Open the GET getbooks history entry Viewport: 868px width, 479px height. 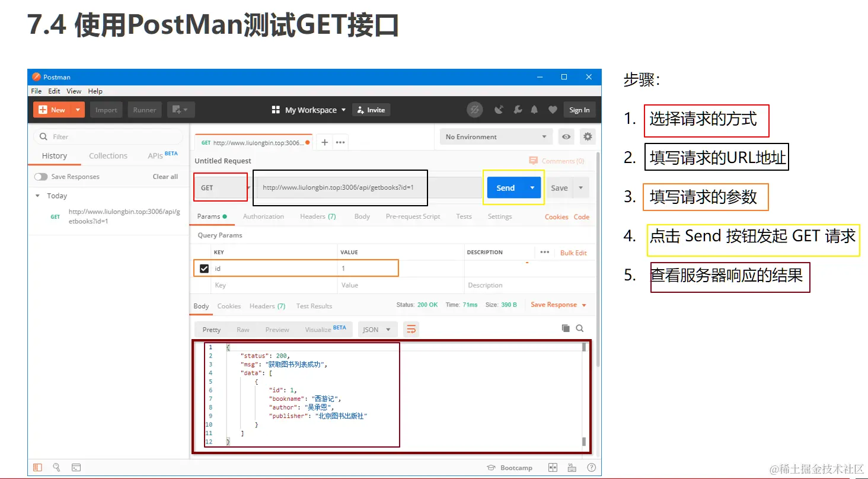pos(108,216)
